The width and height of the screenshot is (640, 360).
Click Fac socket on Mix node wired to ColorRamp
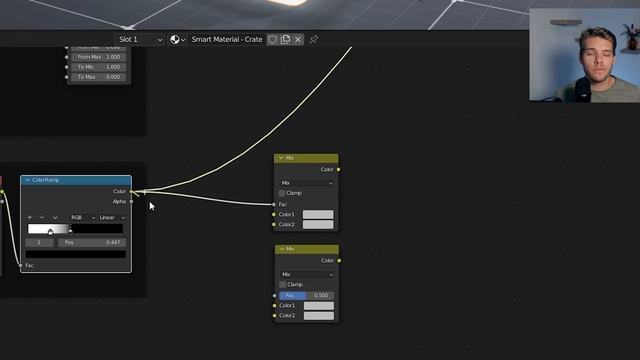click(x=273, y=204)
